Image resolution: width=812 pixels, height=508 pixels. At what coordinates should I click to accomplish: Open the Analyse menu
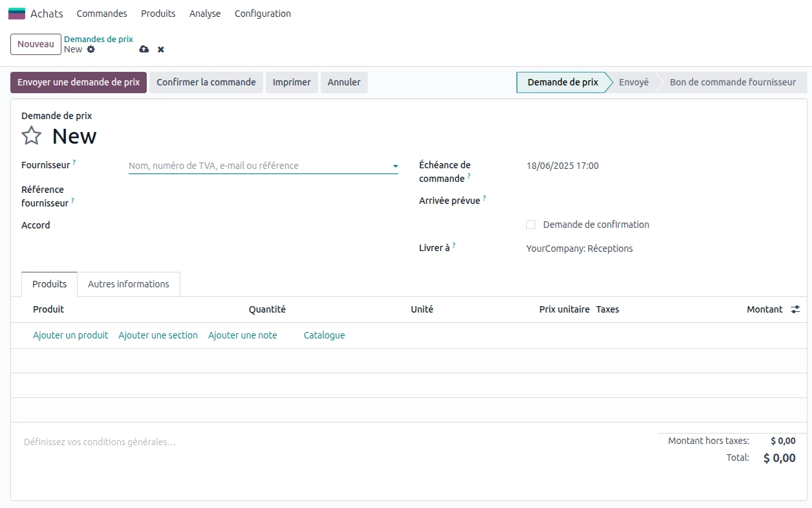click(205, 14)
